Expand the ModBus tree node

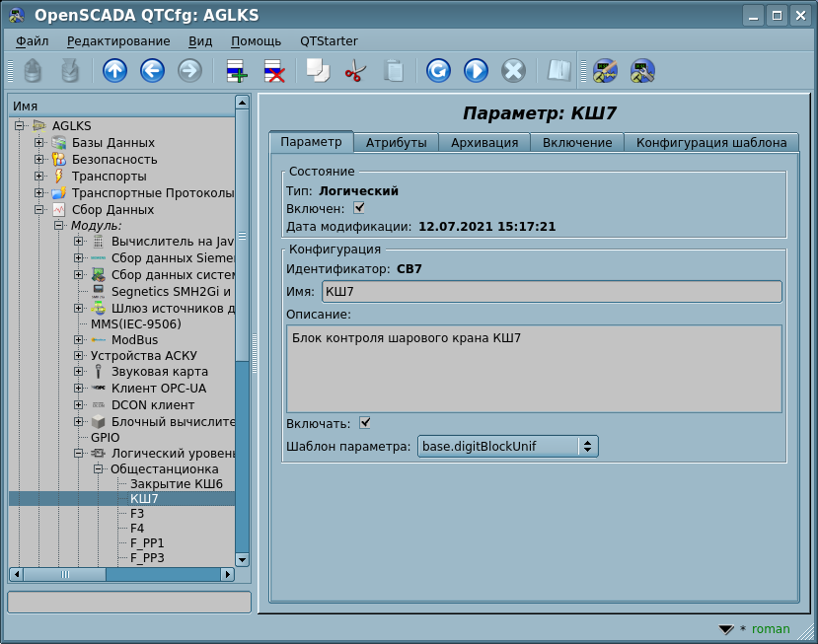click(x=78, y=340)
